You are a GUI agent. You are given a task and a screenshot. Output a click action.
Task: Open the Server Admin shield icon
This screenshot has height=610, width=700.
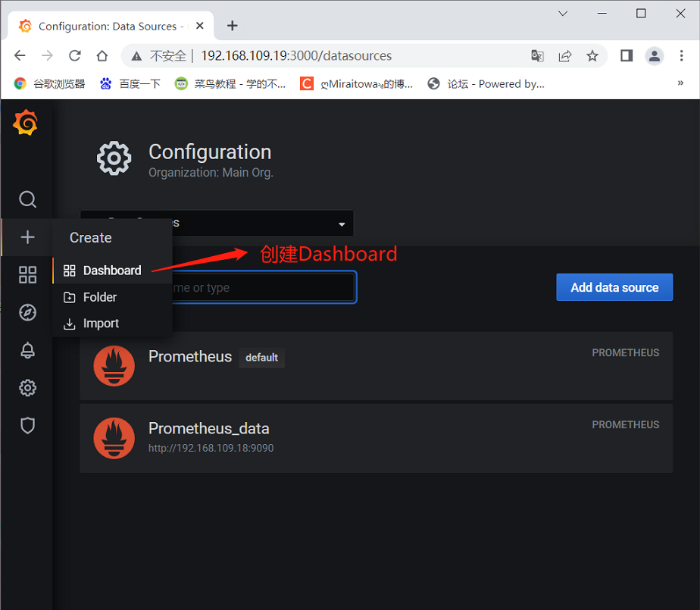(x=27, y=425)
